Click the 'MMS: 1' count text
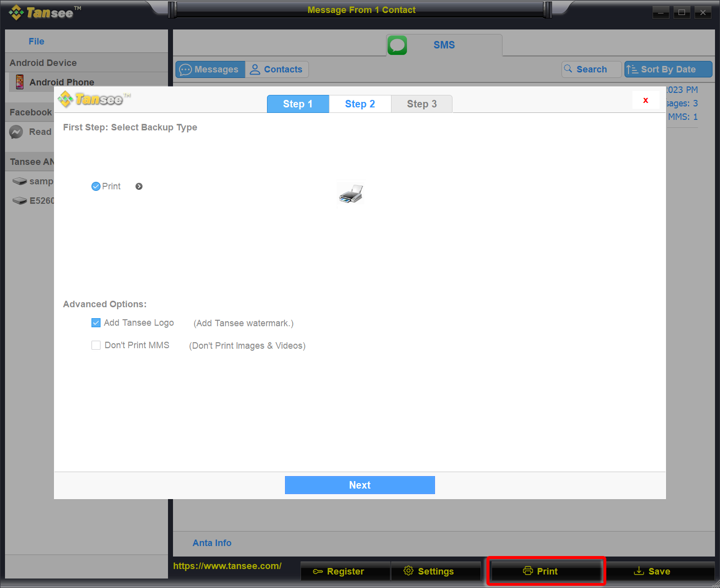 [x=682, y=117]
